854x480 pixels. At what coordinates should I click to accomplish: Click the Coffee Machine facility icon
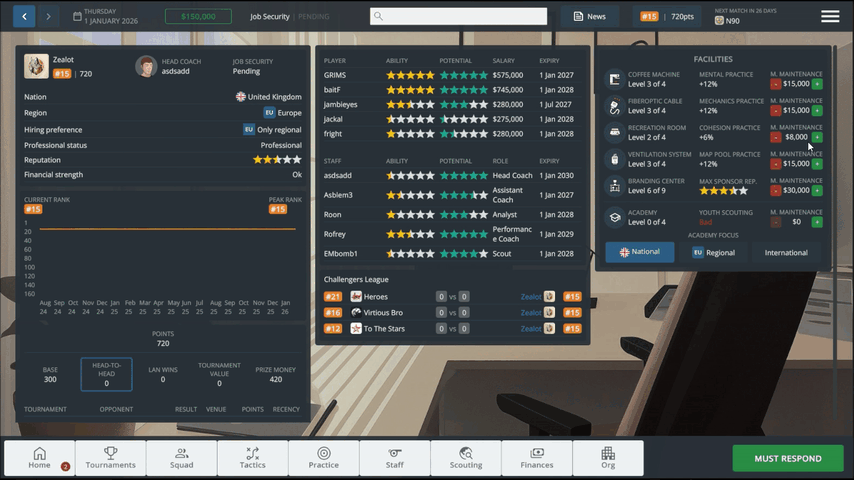(614, 78)
